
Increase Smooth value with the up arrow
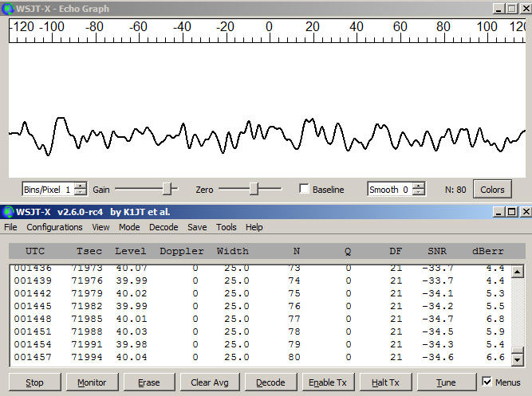(419, 186)
